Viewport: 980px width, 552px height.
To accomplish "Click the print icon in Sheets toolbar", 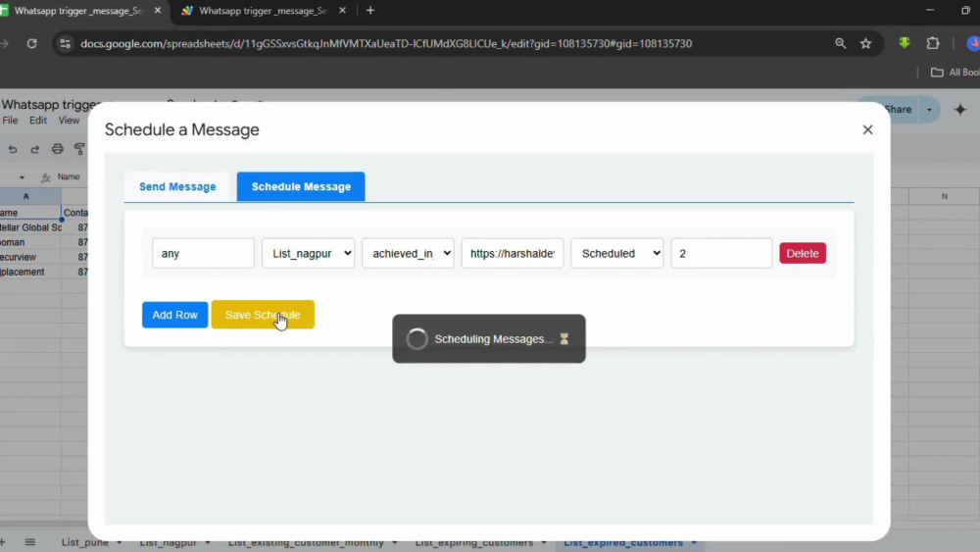I will pos(58,149).
